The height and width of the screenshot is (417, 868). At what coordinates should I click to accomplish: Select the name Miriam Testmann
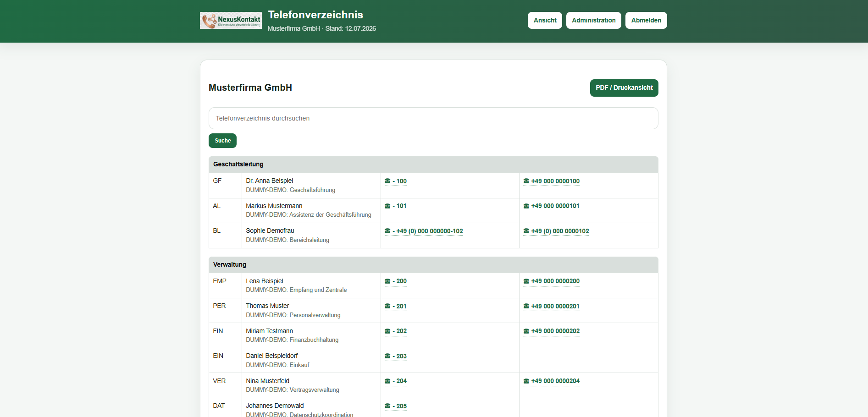pyautogui.click(x=269, y=331)
